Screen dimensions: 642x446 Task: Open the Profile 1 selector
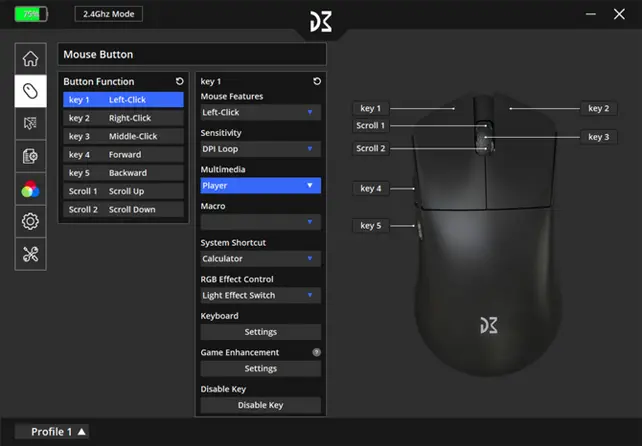point(58,432)
